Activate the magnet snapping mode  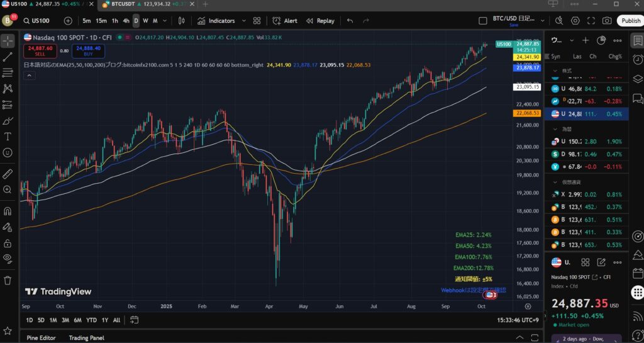pyautogui.click(x=8, y=211)
